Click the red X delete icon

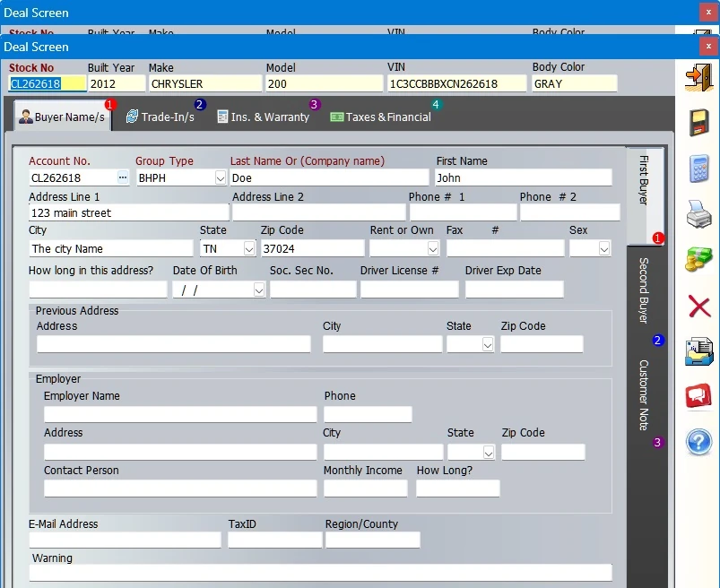698,307
